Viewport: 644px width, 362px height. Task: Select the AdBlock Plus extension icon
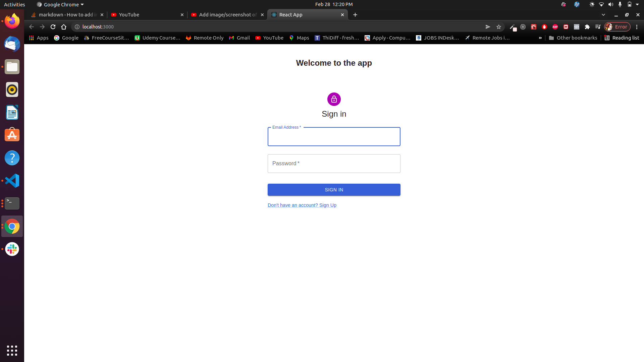click(555, 27)
